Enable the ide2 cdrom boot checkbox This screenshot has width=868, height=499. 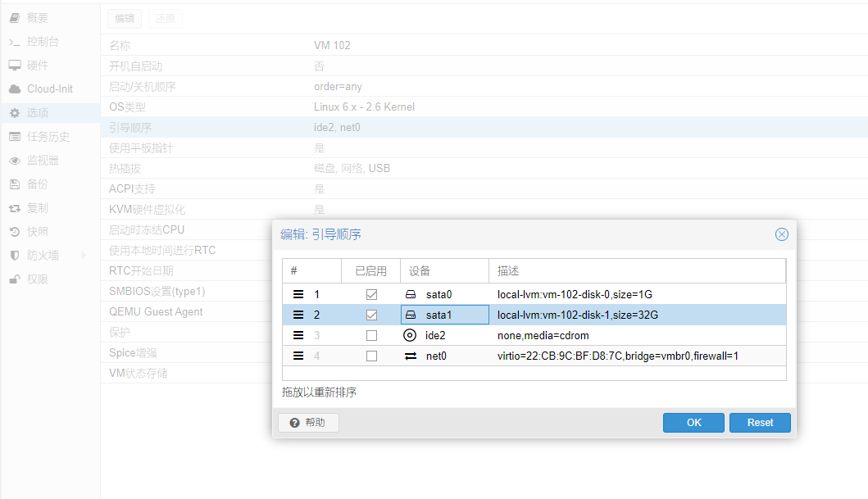click(371, 335)
